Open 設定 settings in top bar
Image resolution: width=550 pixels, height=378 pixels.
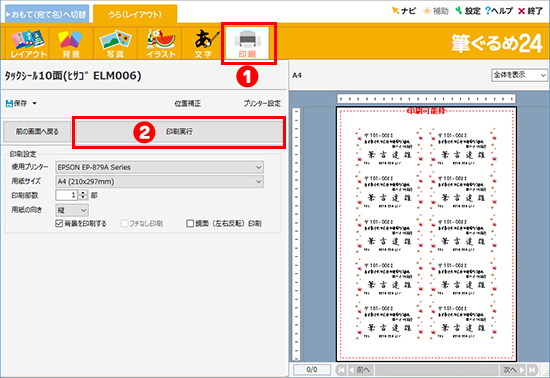(x=468, y=11)
